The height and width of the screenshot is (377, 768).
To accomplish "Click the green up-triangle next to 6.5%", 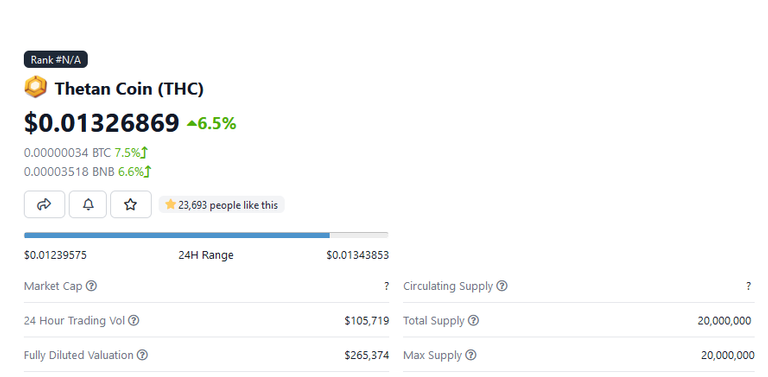I will pos(192,124).
